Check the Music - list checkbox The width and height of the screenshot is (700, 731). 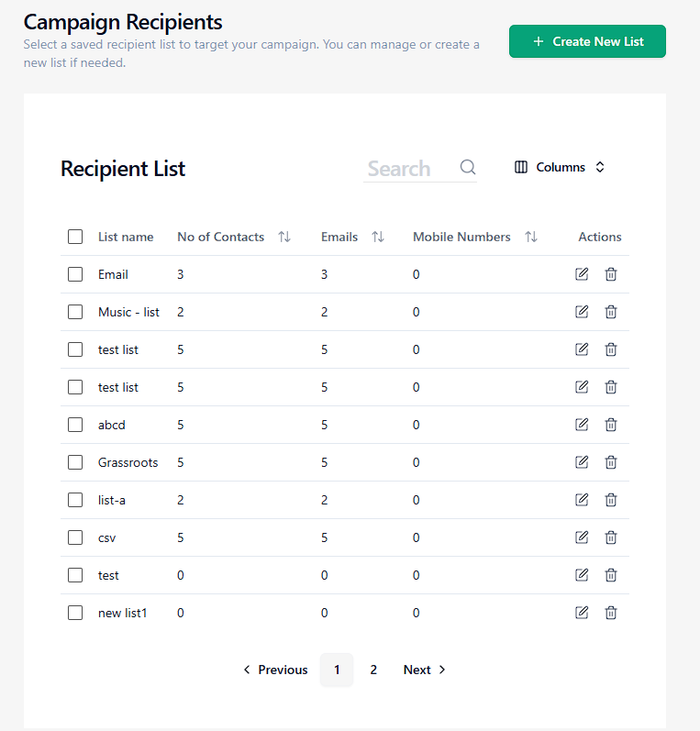(75, 312)
